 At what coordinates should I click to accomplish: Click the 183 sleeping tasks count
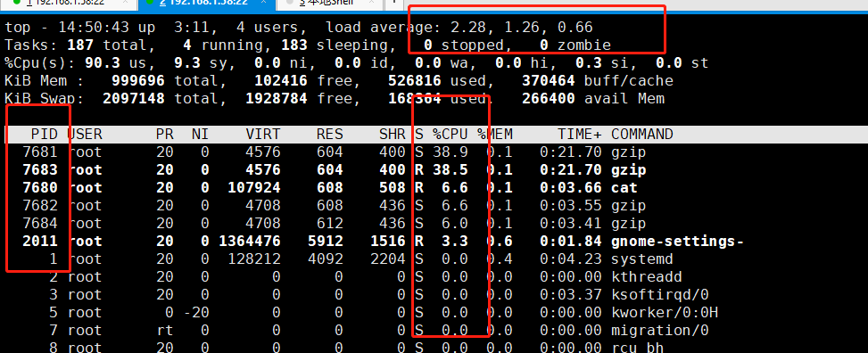294,45
